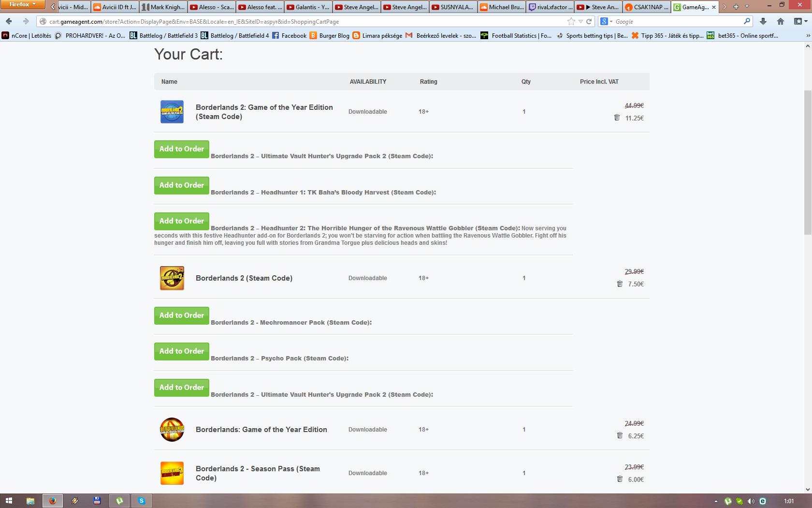This screenshot has height=508, width=812.
Task: Click the search magnifier icon in Google box
Action: [x=747, y=21]
